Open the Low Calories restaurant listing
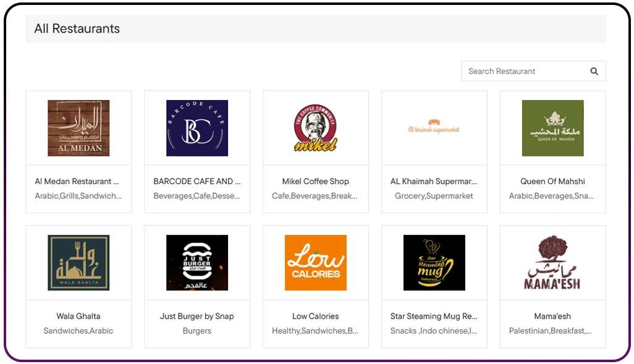Image resolution: width=634 pixels, height=364 pixels. 315,316
